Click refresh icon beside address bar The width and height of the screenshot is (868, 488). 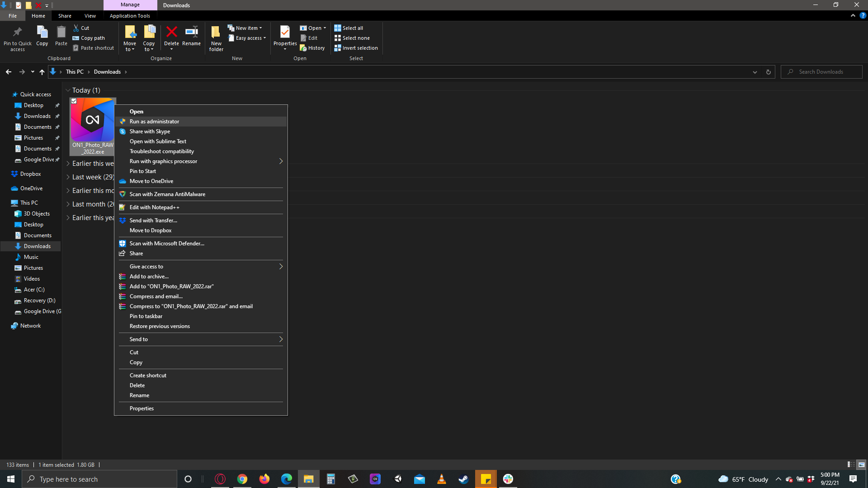point(768,72)
